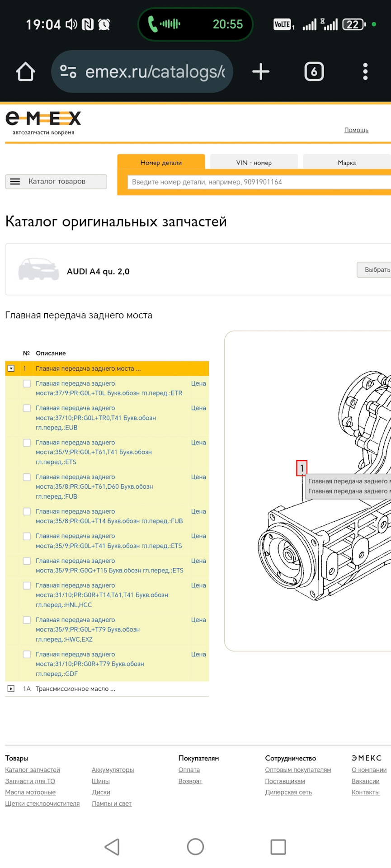Tick checkbox for 37/10 G0L+TR0,T41 EUB part

tap(27, 408)
